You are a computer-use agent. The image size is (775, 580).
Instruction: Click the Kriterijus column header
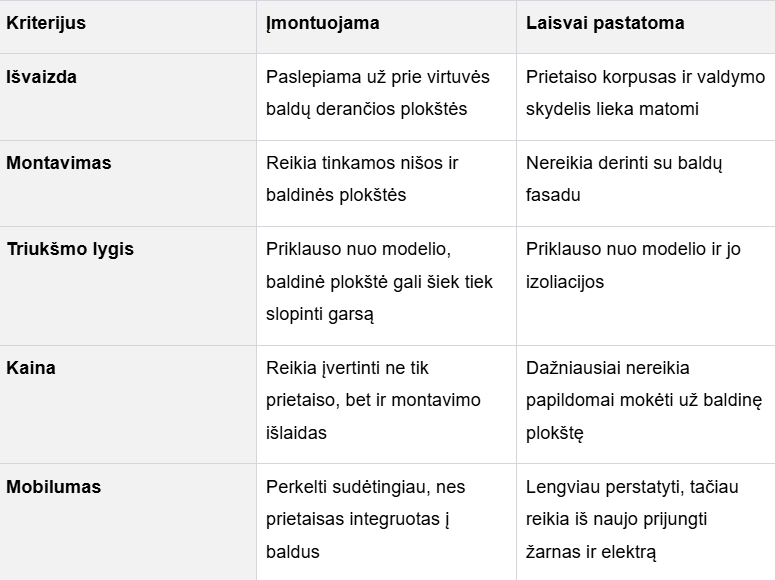tap(46, 23)
